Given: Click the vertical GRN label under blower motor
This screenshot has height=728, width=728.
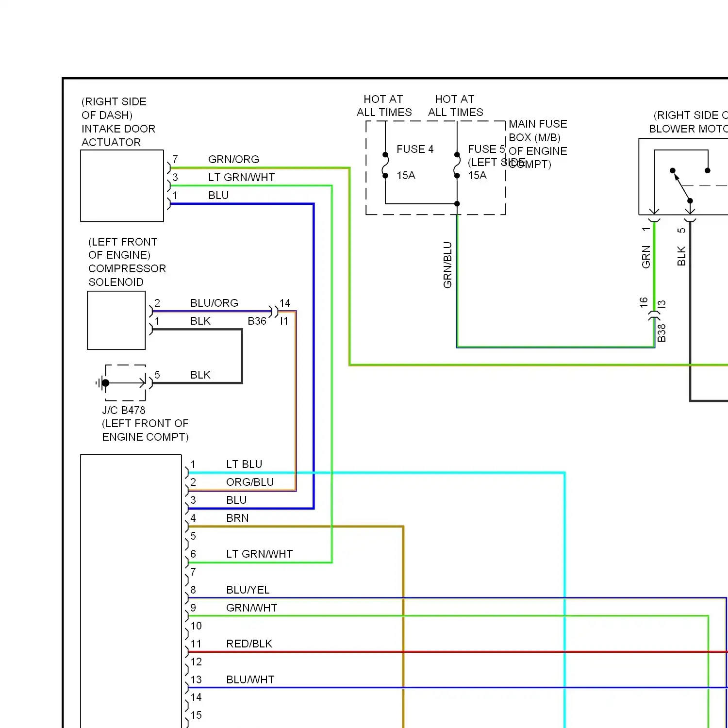Looking at the screenshot, I should 646,257.
